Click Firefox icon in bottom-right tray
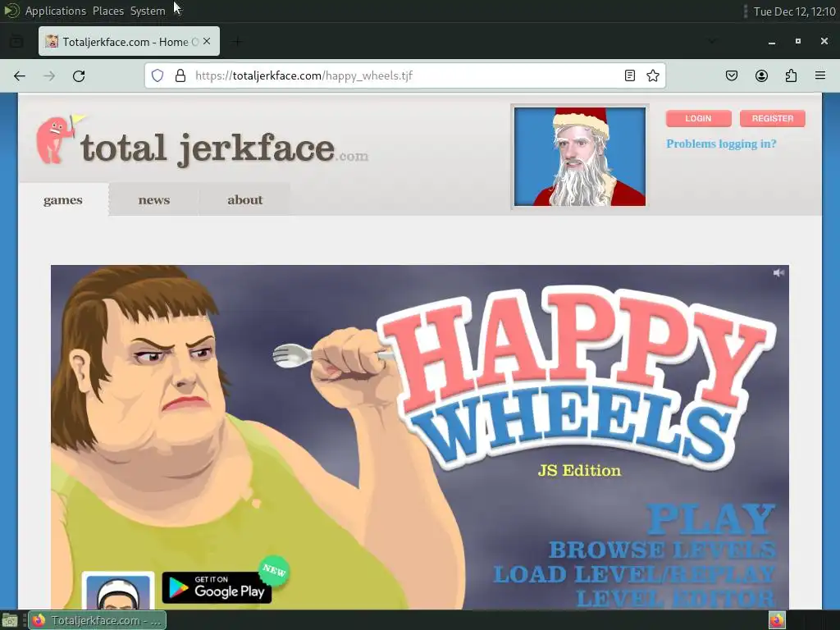This screenshot has height=630, width=840. 777,620
